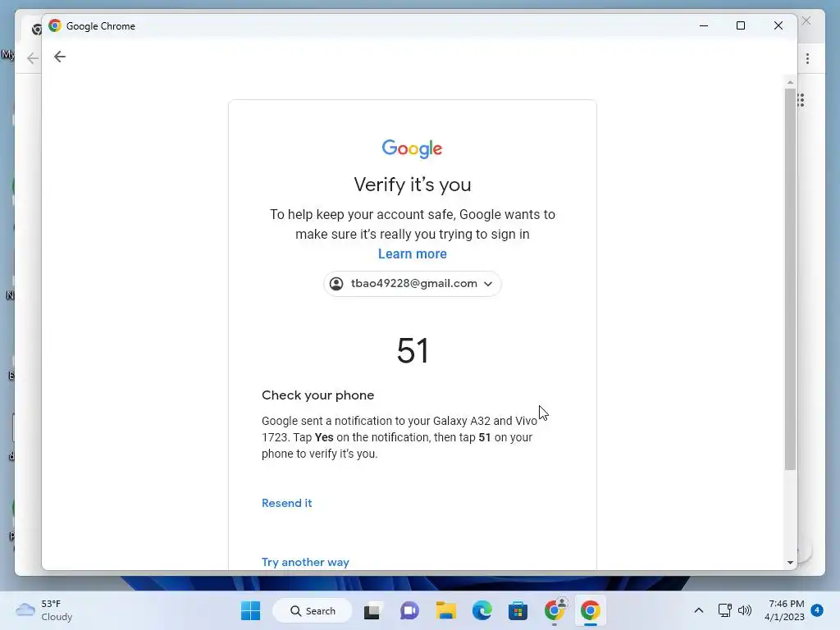
Task: Close the Google Chrome popup window
Action: click(x=778, y=25)
